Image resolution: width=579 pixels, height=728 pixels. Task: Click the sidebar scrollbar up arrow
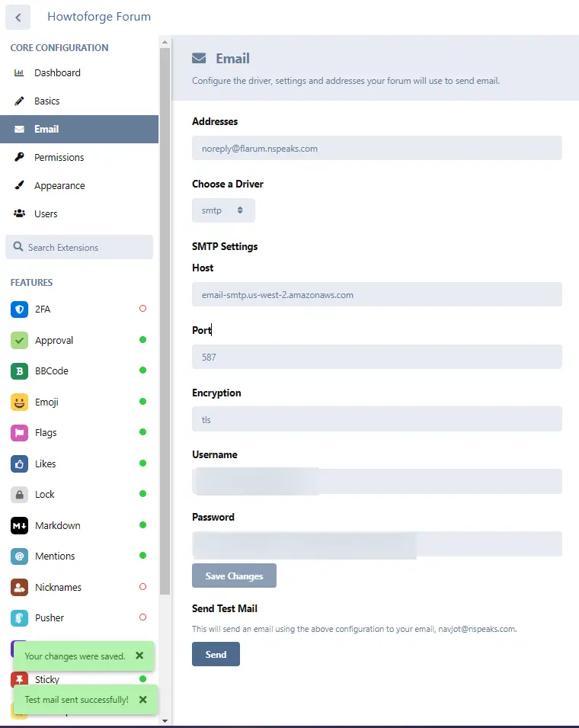pyautogui.click(x=165, y=42)
